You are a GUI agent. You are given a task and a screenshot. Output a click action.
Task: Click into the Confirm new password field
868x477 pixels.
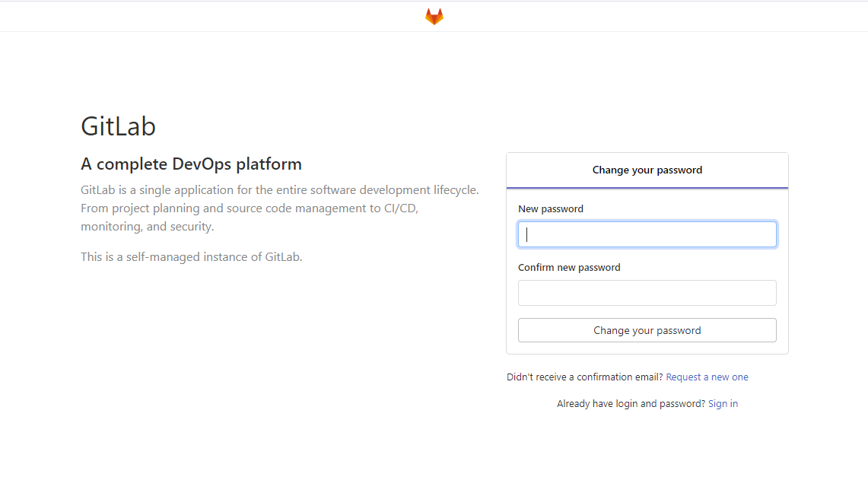[x=647, y=293]
